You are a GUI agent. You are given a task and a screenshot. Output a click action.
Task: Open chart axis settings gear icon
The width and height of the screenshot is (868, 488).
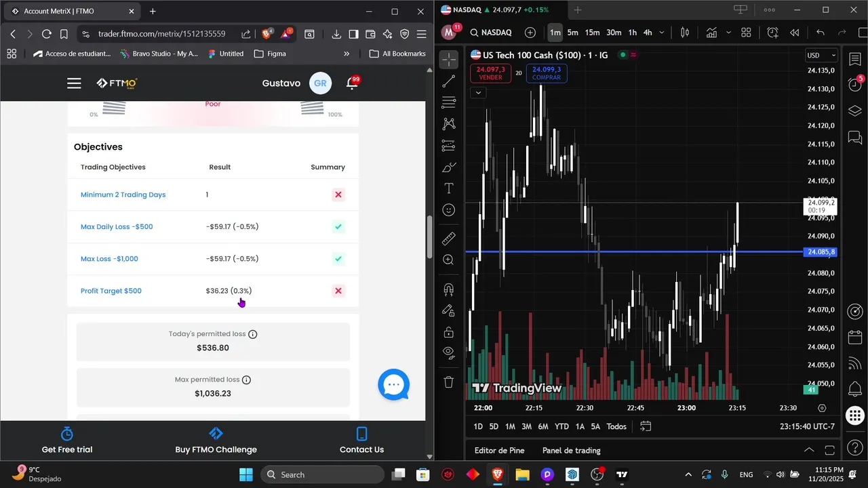(822, 408)
